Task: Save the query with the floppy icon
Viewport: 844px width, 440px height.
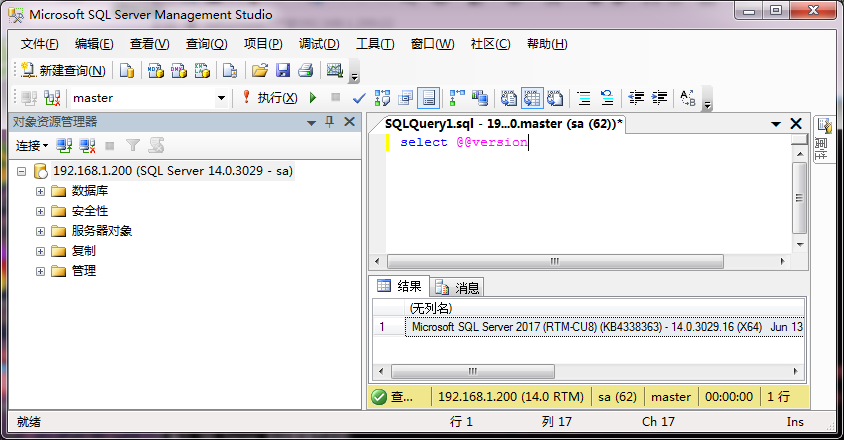Action: pyautogui.click(x=283, y=70)
